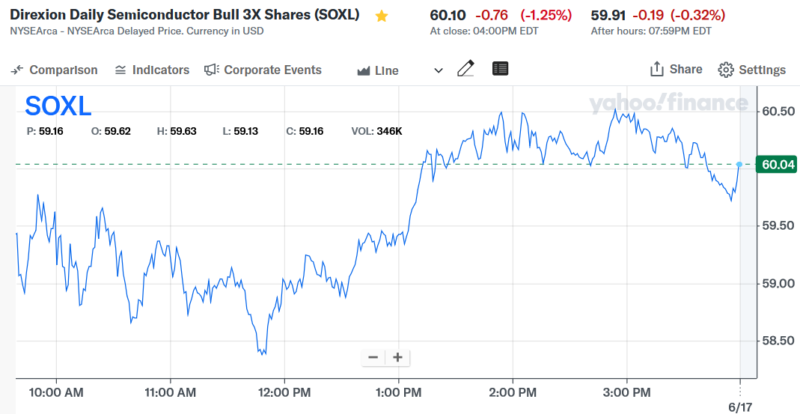This screenshot has width=800, height=414.
Task: Expand the Line chart type dropdown
Action: coord(438,71)
